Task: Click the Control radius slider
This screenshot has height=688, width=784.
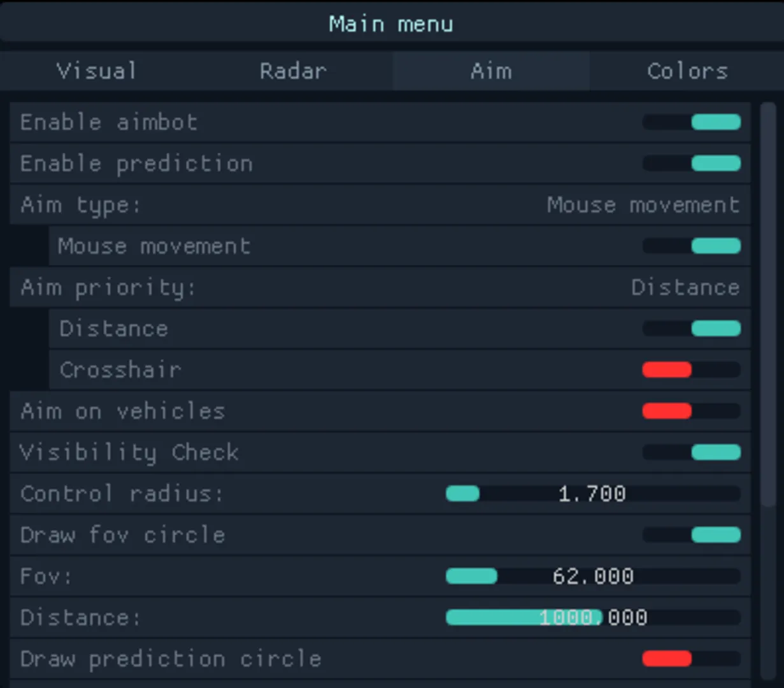Action: pyautogui.click(x=592, y=494)
